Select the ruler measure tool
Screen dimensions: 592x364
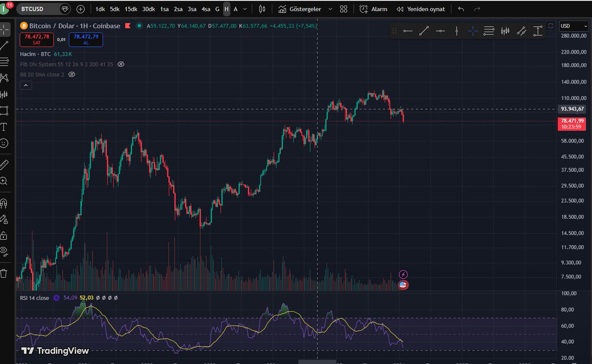(4, 165)
